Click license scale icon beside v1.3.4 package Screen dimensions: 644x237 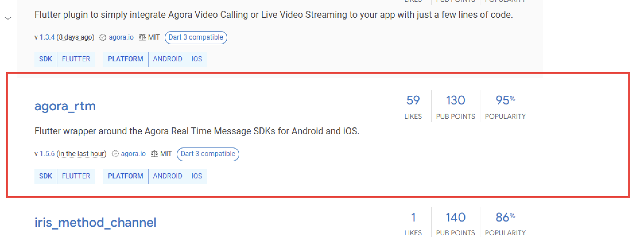(142, 38)
